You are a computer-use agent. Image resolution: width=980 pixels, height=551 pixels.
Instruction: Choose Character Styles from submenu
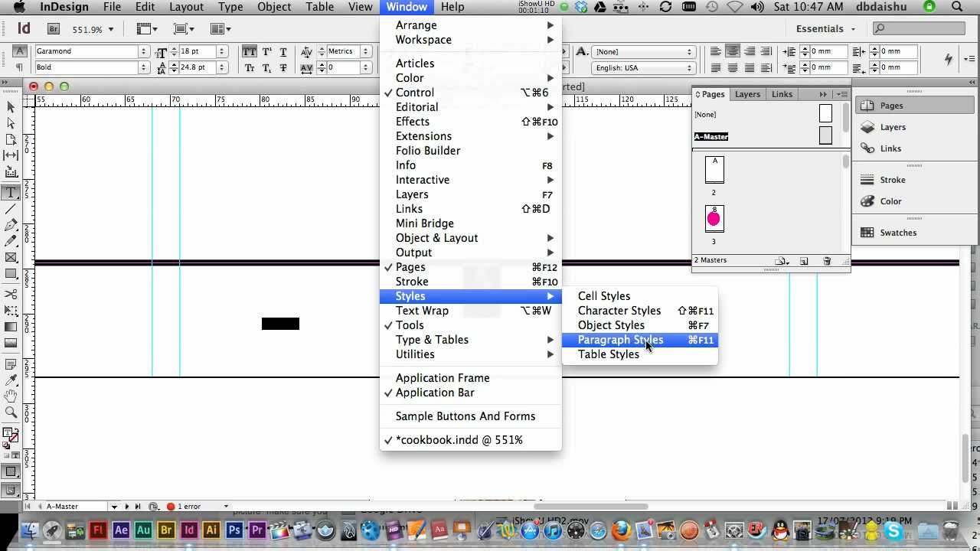click(x=639, y=311)
